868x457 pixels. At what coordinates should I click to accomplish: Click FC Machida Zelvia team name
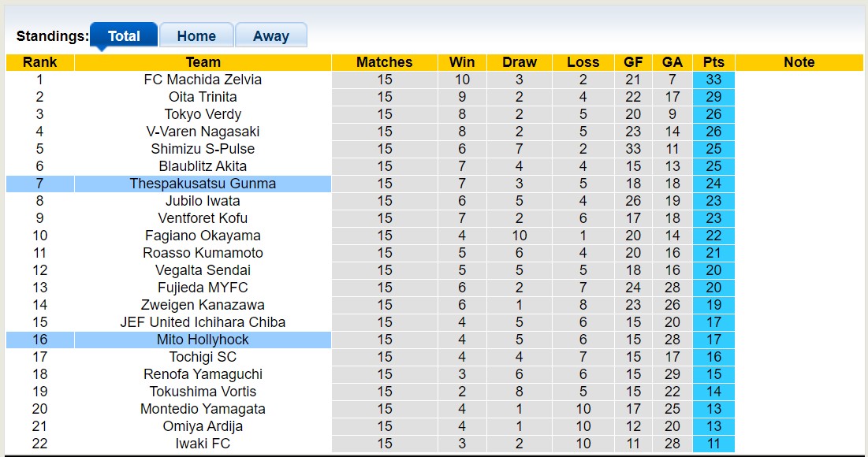click(203, 80)
